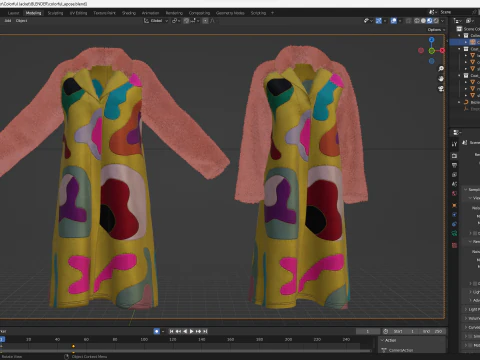Open the Global transform orientation dropdown

tap(156, 21)
